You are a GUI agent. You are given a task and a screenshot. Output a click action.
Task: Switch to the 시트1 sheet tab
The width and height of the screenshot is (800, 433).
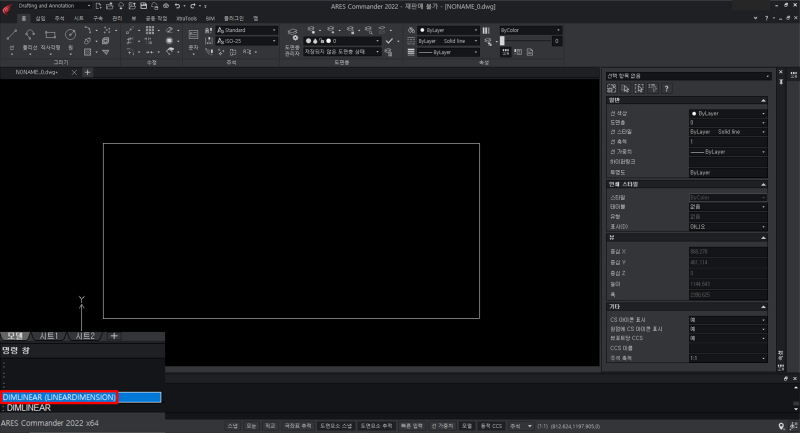tap(49, 336)
